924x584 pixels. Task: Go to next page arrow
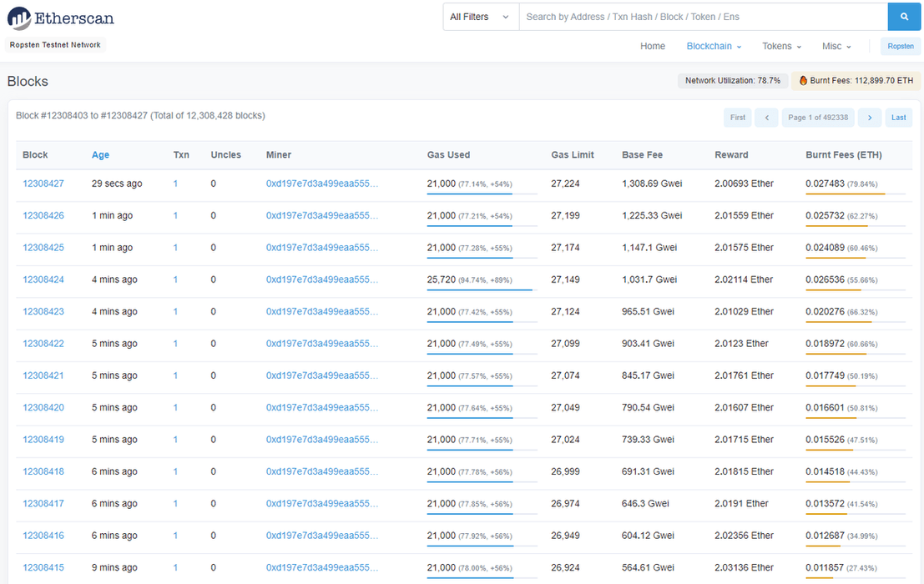click(x=869, y=118)
